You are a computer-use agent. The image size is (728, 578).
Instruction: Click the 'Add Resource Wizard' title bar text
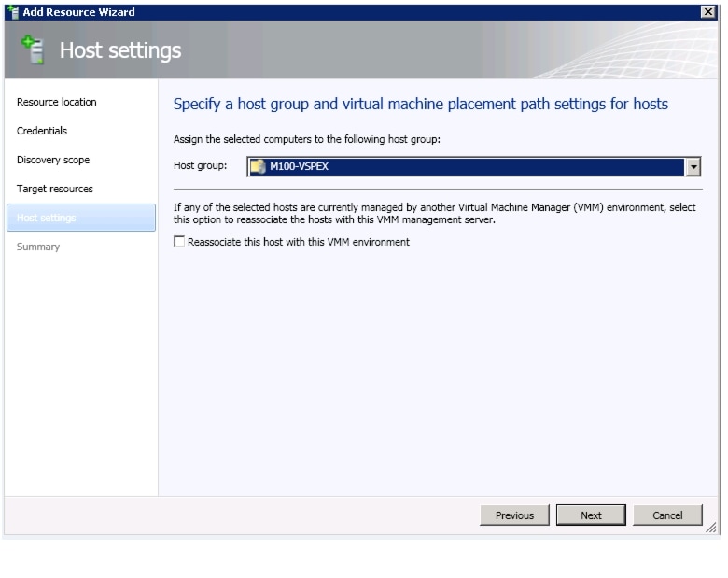[79, 12]
